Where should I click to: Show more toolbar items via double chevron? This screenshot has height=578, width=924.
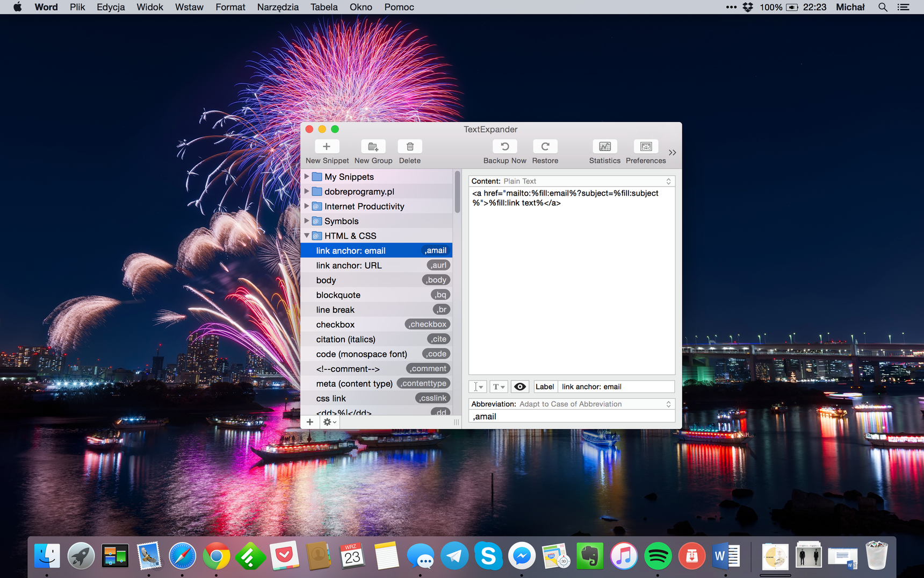click(x=672, y=153)
